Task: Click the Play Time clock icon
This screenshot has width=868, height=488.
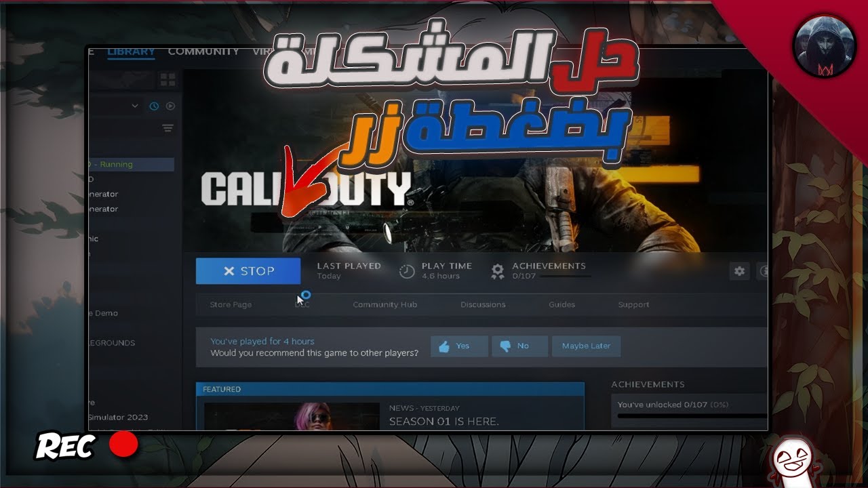Action: [407, 271]
